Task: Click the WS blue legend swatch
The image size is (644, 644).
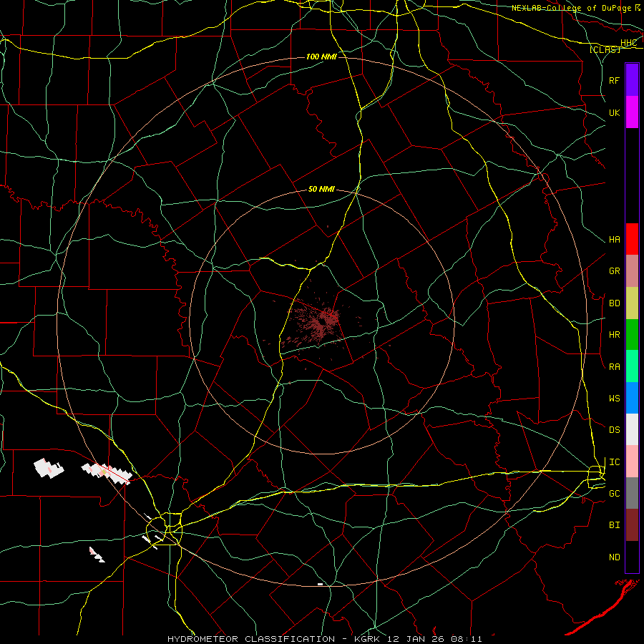Action: click(632, 398)
